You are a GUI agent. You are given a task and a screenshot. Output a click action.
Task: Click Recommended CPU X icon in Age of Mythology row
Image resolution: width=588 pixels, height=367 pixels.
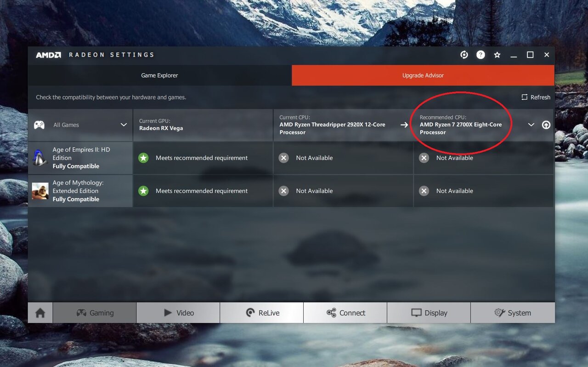424,191
